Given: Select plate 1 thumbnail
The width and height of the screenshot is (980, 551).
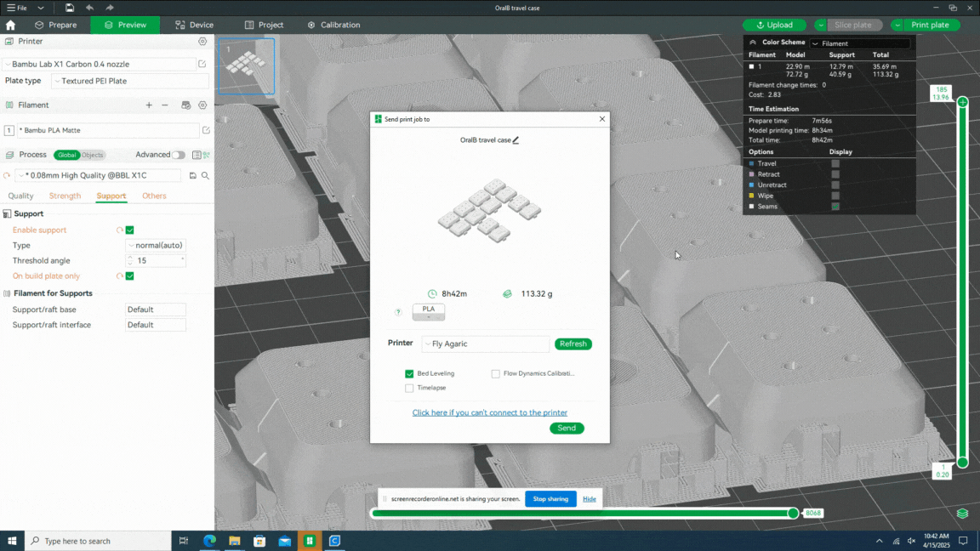Looking at the screenshot, I should pyautogui.click(x=246, y=66).
